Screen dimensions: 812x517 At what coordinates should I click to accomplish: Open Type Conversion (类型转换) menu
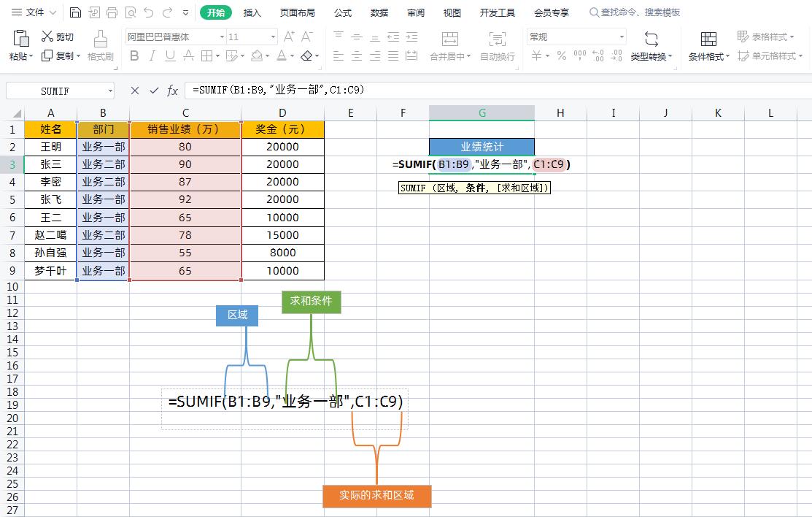click(x=651, y=46)
